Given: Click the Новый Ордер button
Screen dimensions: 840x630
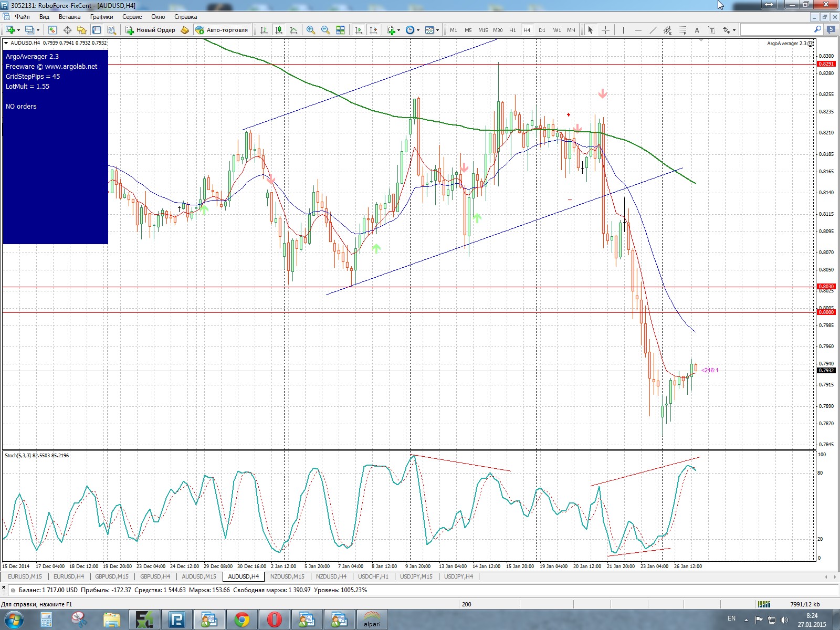Looking at the screenshot, I should tap(150, 30).
